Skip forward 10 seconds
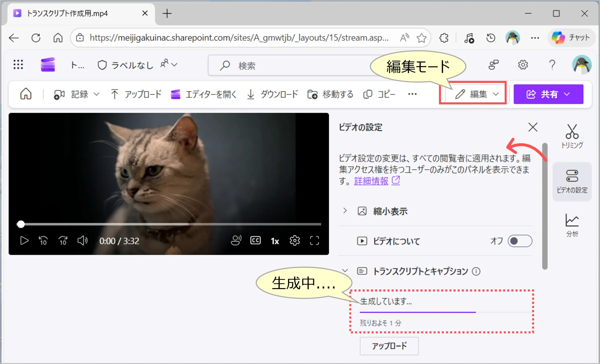The image size is (600, 364). (63, 240)
